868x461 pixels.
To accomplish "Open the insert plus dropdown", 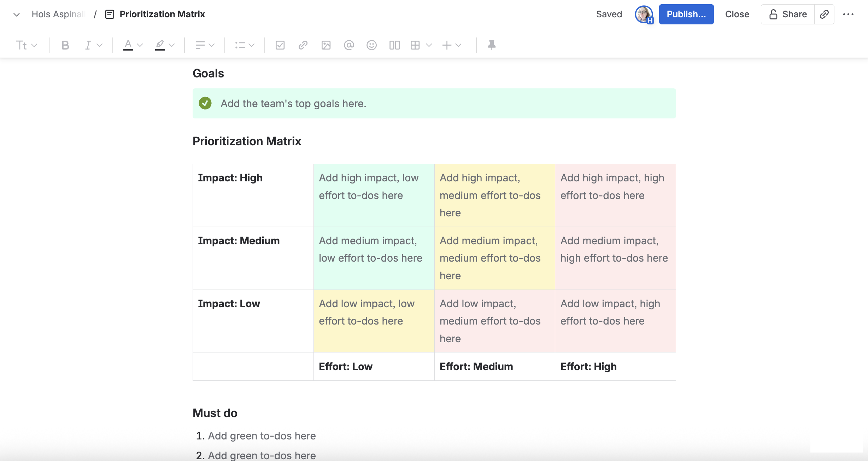I will click(451, 45).
